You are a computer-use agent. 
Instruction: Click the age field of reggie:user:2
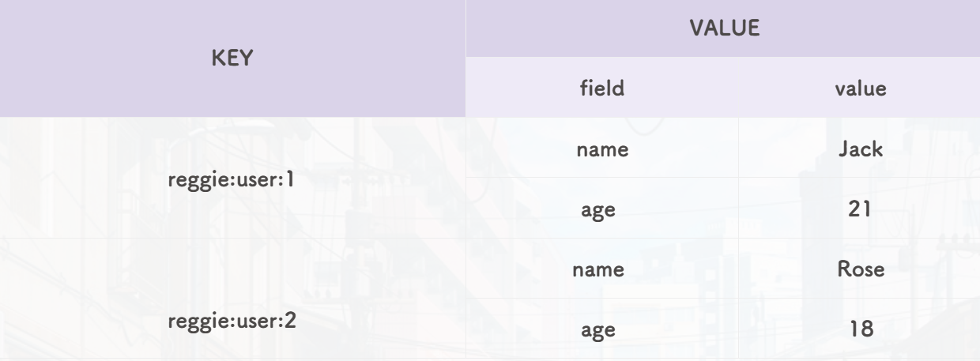[604, 331]
